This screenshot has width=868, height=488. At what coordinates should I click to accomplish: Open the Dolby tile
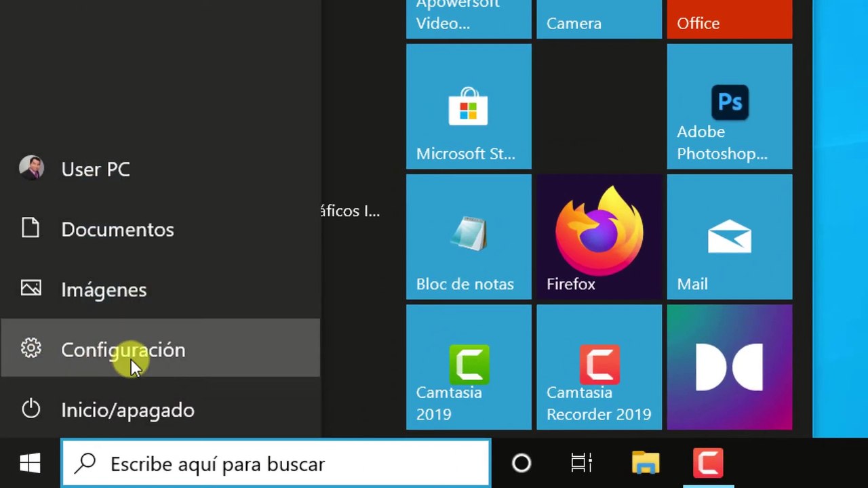[x=730, y=367]
